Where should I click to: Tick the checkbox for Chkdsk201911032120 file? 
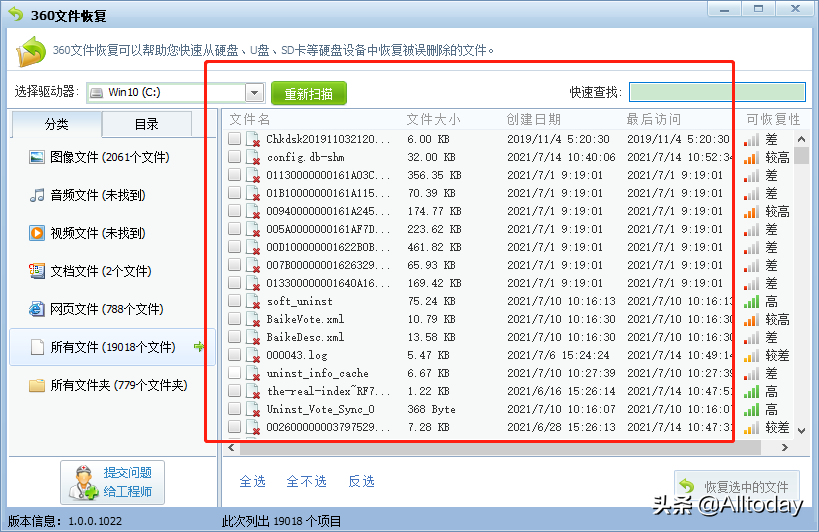235,138
